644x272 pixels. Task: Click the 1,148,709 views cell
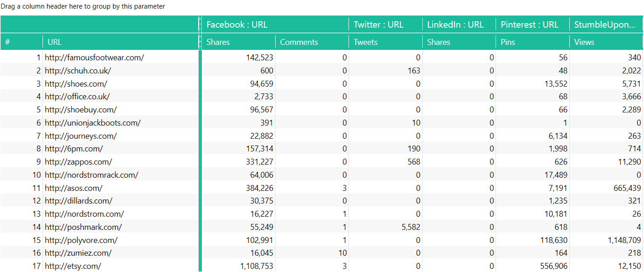(606, 240)
